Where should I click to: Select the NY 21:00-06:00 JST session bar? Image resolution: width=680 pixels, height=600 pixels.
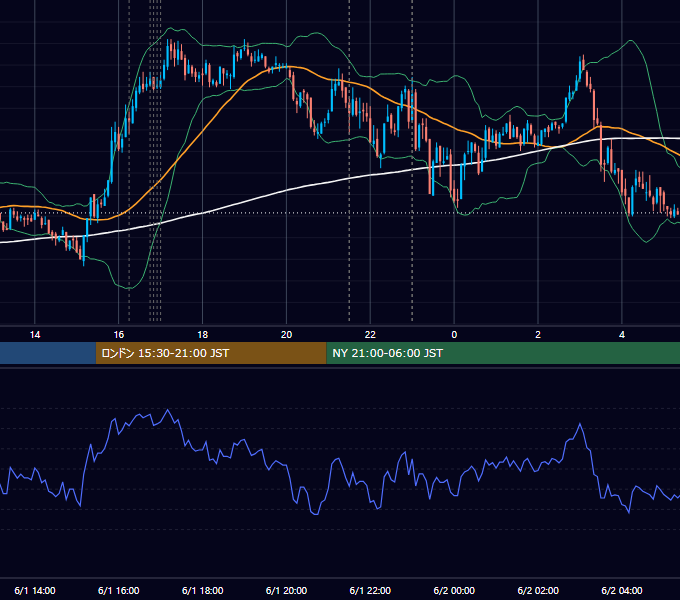tap(503, 353)
